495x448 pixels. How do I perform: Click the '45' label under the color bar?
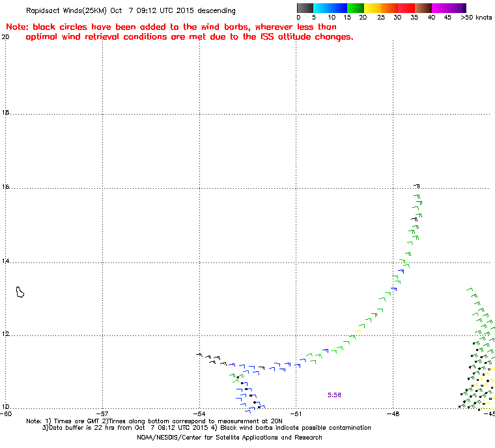447,18
